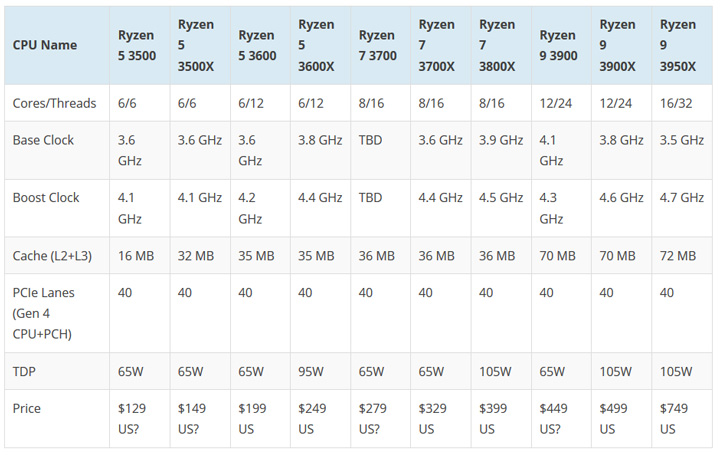Click the 4.7 GHz boost clock cell
Viewport: 720px width, 457px height.
[682, 208]
